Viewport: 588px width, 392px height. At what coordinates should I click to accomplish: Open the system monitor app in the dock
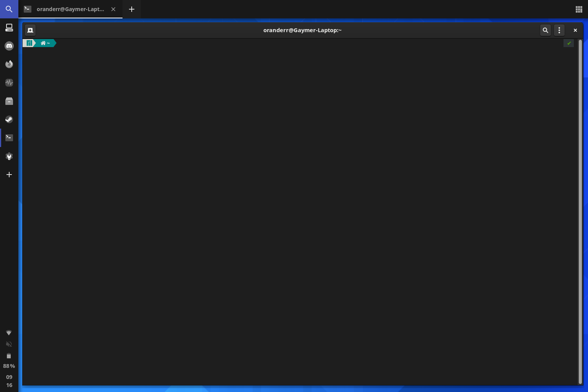(x=9, y=83)
